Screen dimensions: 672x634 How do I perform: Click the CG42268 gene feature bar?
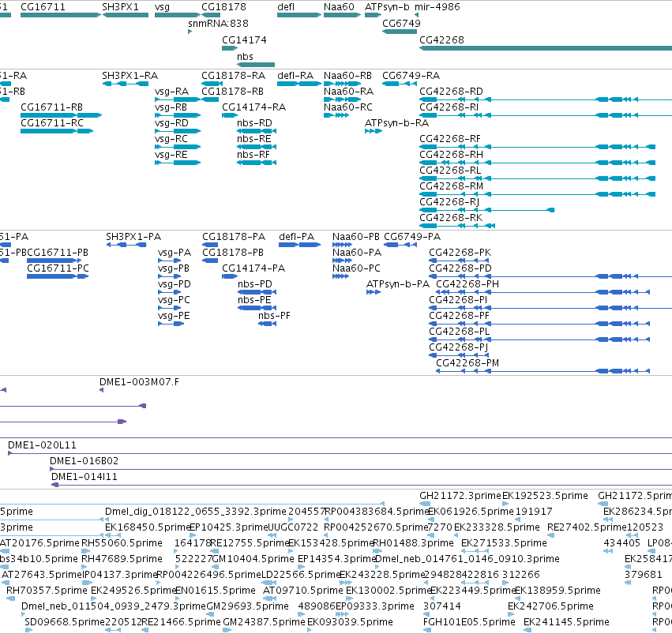tap(546, 48)
